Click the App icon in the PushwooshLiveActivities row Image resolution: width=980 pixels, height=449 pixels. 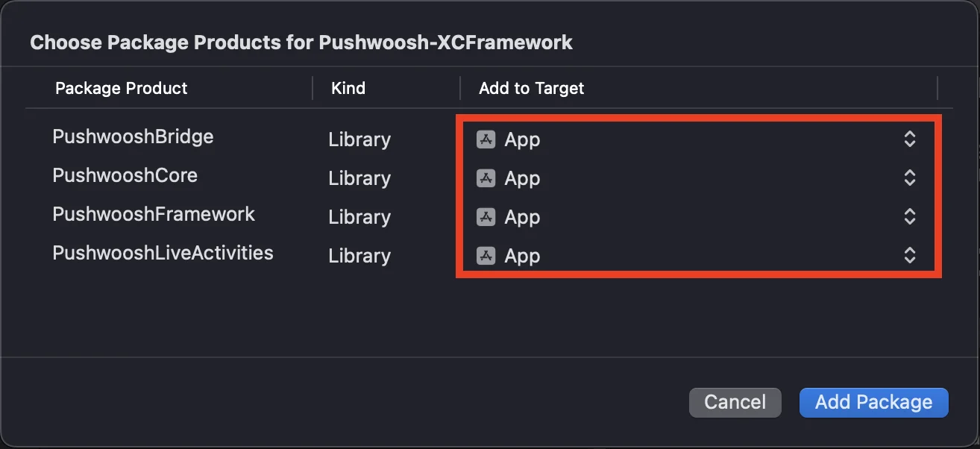click(486, 256)
